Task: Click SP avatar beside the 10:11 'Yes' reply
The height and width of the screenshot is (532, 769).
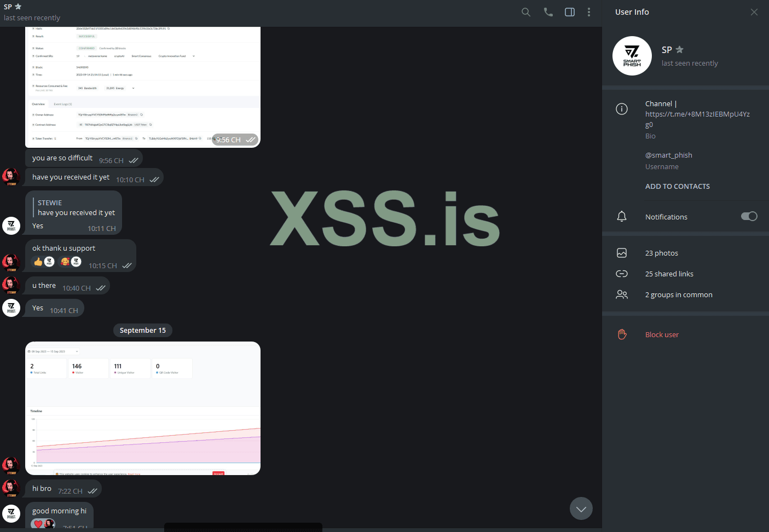Action: click(x=11, y=225)
